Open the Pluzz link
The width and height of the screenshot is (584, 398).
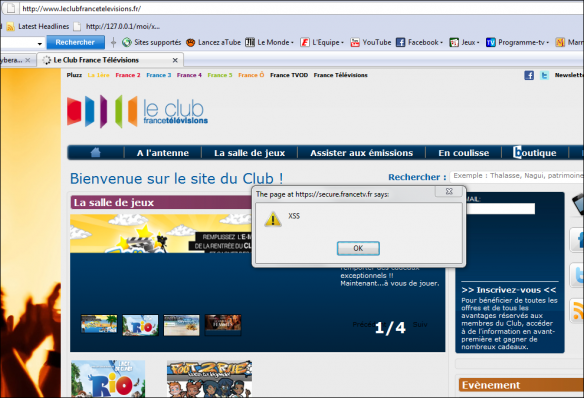point(74,75)
